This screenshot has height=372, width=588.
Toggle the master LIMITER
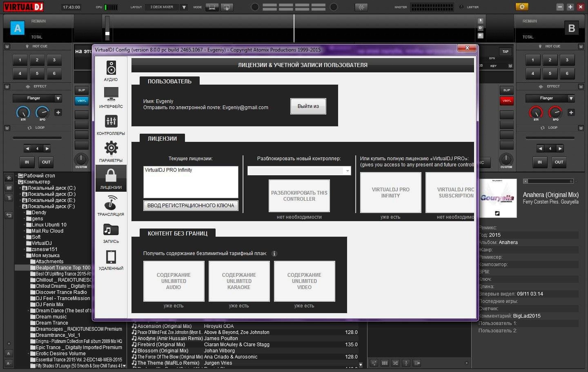coord(461,7)
